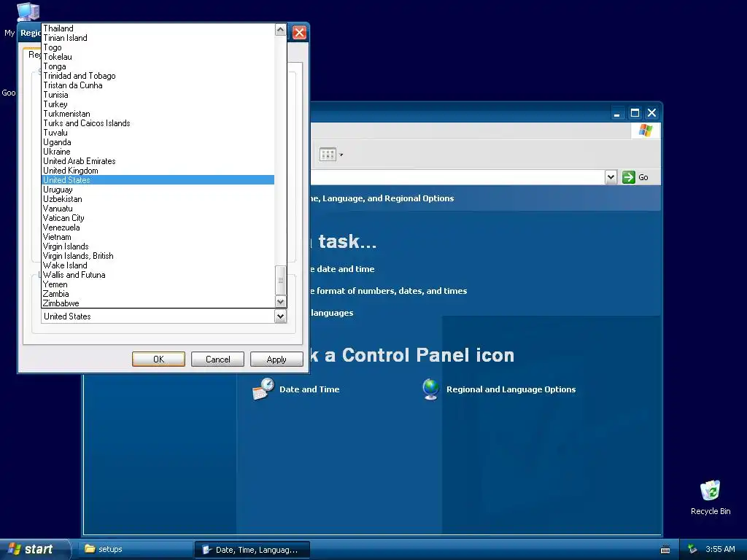Click the Date and Time text link

(309, 389)
